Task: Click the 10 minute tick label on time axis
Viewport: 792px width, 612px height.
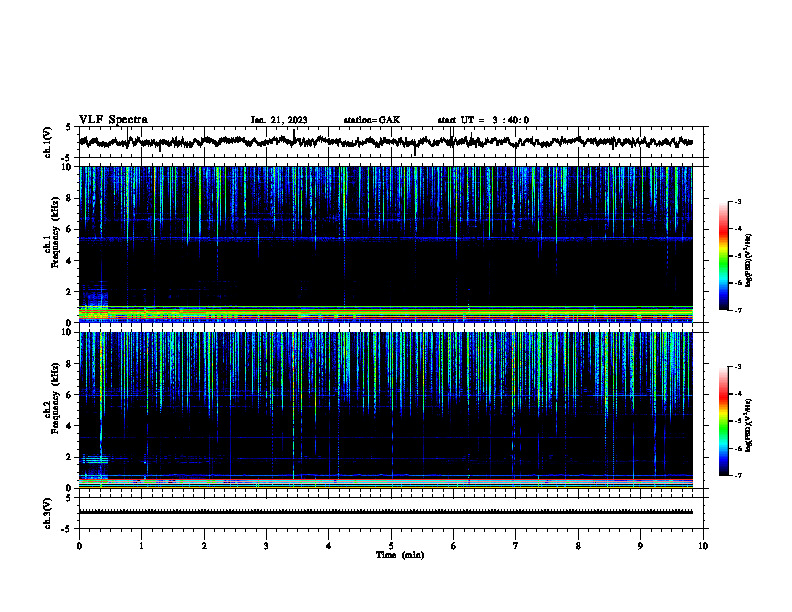Action: click(x=703, y=546)
